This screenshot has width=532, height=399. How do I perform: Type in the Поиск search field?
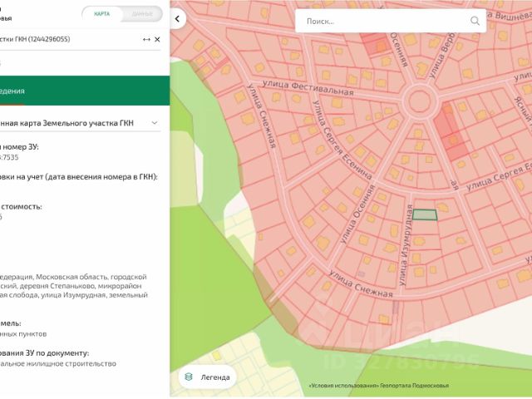pos(382,21)
